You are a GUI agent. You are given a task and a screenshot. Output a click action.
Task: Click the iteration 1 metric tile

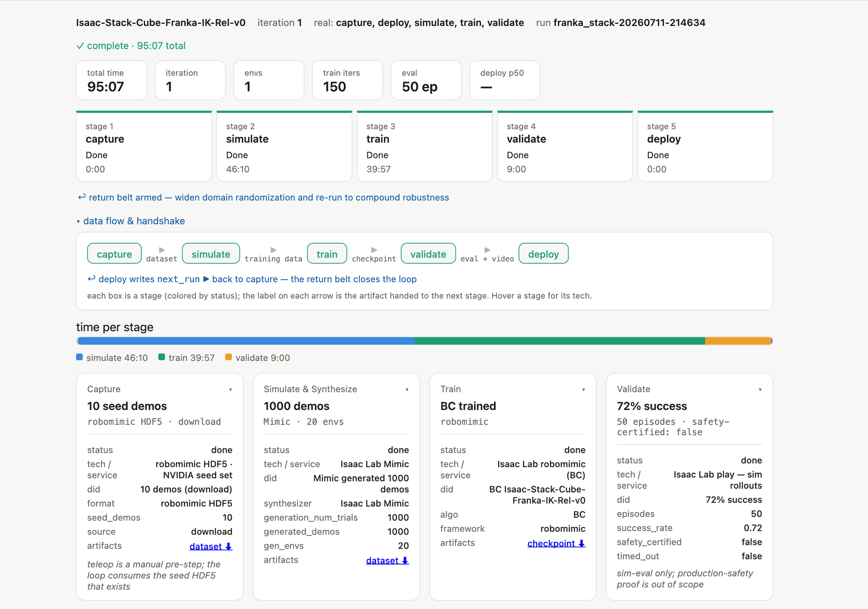coord(190,80)
